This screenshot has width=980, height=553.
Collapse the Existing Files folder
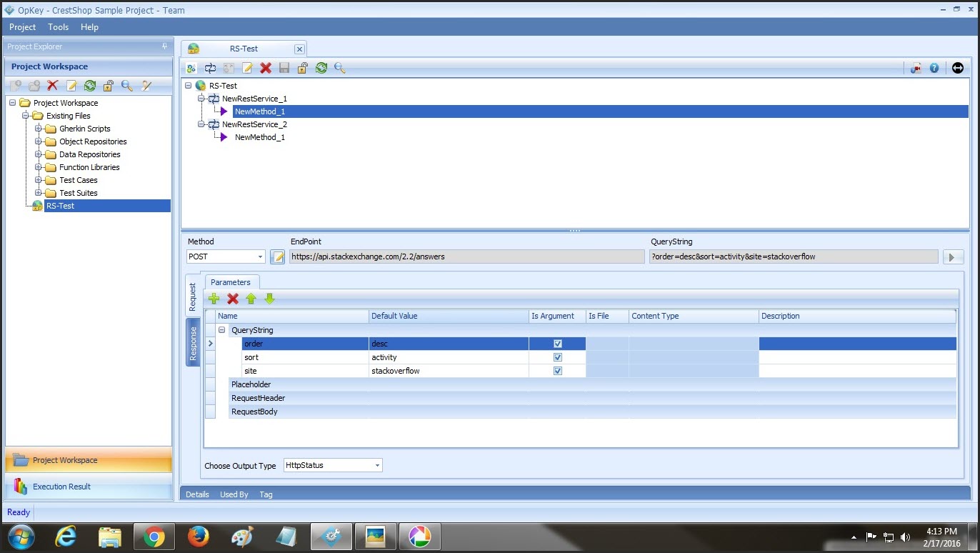click(26, 116)
